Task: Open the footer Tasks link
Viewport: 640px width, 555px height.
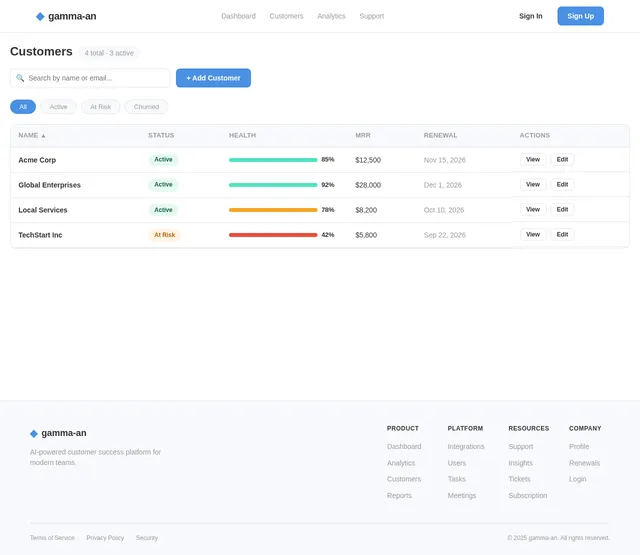Action: pos(456,479)
